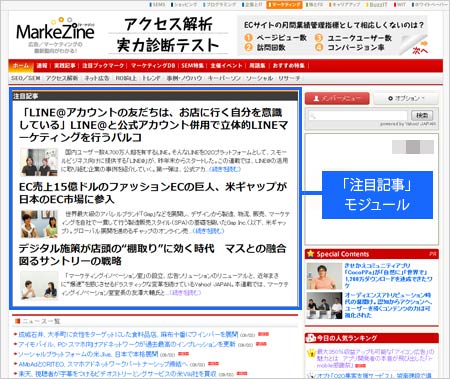The height and width of the screenshot is (379, 450).
Task: Open the 主催イベント navigation tab
Action: (x=226, y=66)
